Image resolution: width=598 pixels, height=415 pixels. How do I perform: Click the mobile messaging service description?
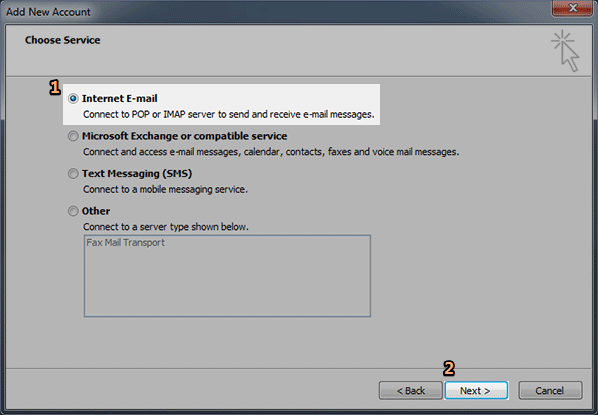(x=166, y=189)
